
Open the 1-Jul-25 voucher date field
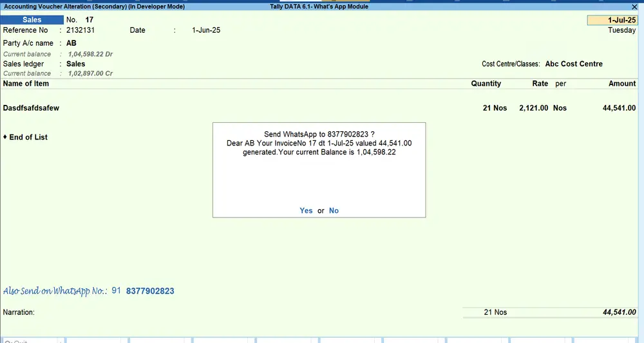612,20
